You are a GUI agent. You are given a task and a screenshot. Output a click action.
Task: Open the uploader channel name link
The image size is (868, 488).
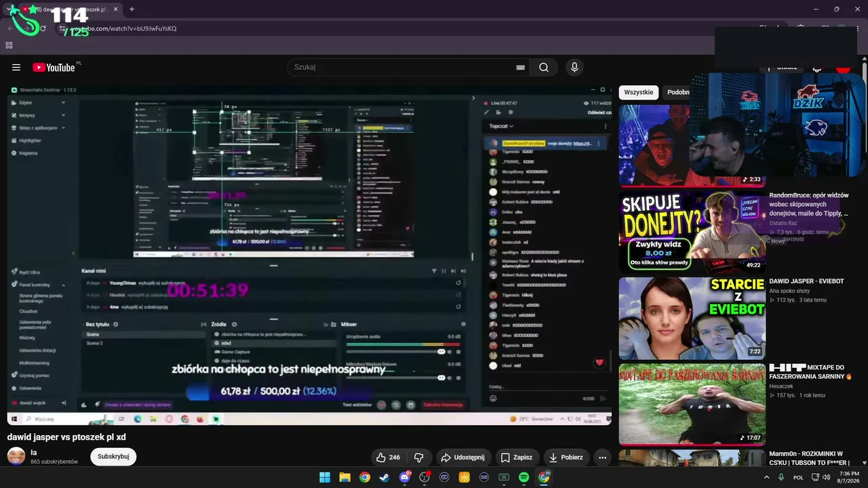(x=34, y=452)
